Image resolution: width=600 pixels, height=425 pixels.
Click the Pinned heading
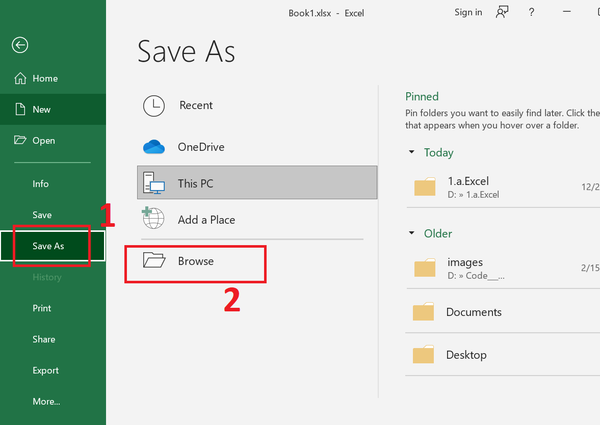[x=422, y=96]
